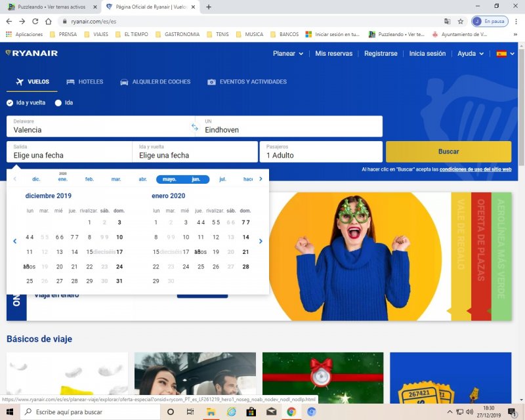The height and width of the screenshot is (420, 525).
Task: Expand the Ayuda dropdown menu
Action: pyautogui.click(x=471, y=54)
